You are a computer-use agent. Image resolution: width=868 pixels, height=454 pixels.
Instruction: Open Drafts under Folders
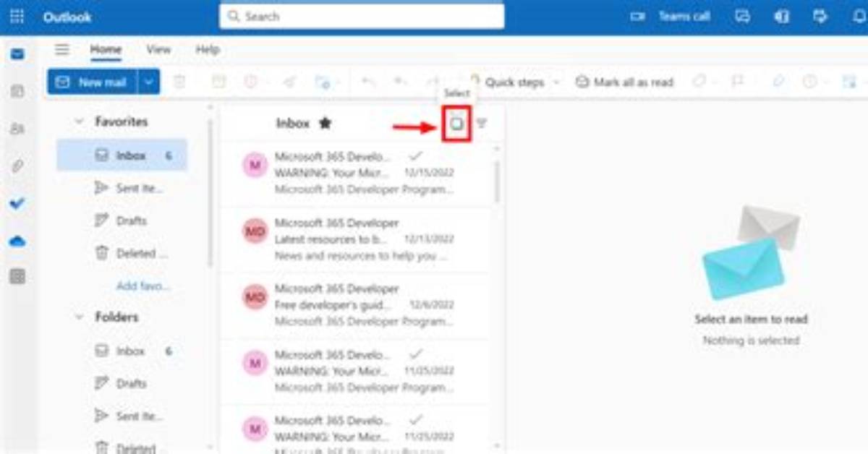(122, 383)
